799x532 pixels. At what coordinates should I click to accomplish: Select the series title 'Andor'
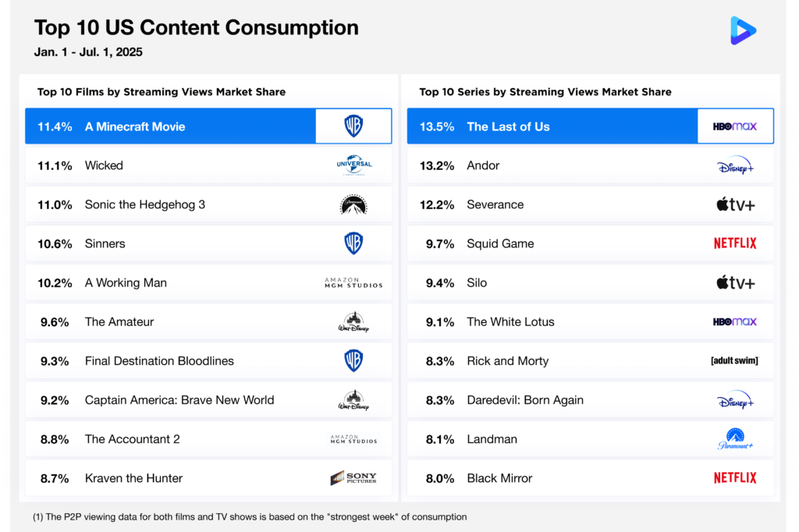pos(483,165)
